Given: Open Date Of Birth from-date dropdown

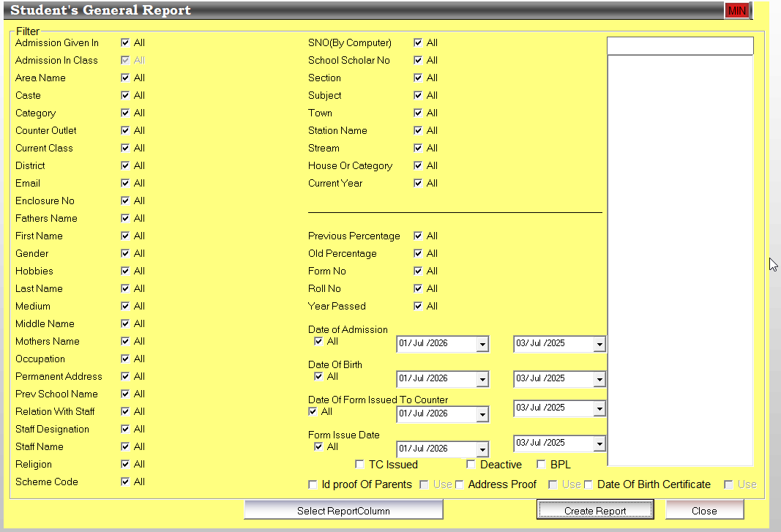Looking at the screenshot, I should point(482,380).
